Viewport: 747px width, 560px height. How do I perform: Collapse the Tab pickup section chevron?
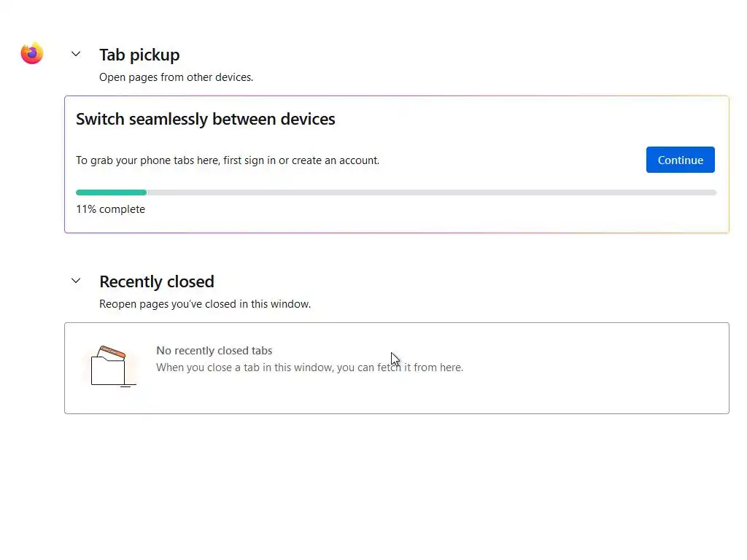point(76,54)
